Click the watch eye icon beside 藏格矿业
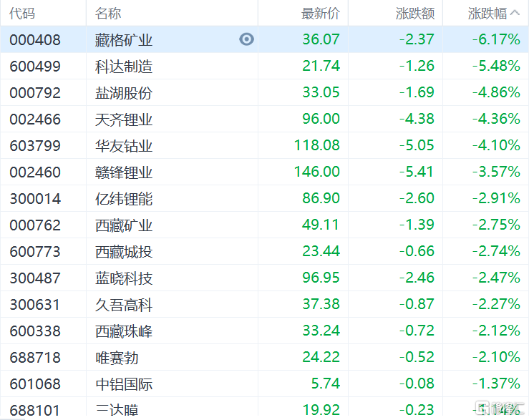Screen dimensions: 529x420 (x=247, y=39)
